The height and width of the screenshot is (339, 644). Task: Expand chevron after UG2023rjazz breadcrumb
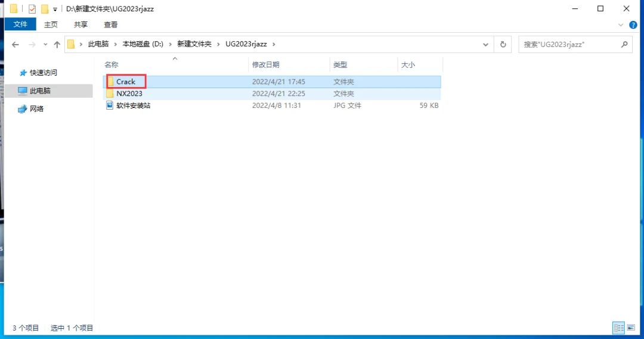[x=274, y=44]
